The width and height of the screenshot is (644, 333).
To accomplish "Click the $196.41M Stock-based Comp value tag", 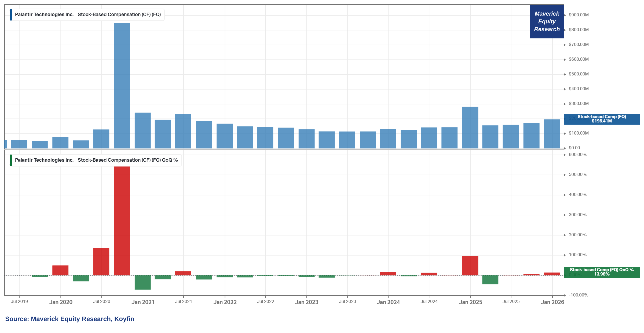I will pyautogui.click(x=602, y=119).
